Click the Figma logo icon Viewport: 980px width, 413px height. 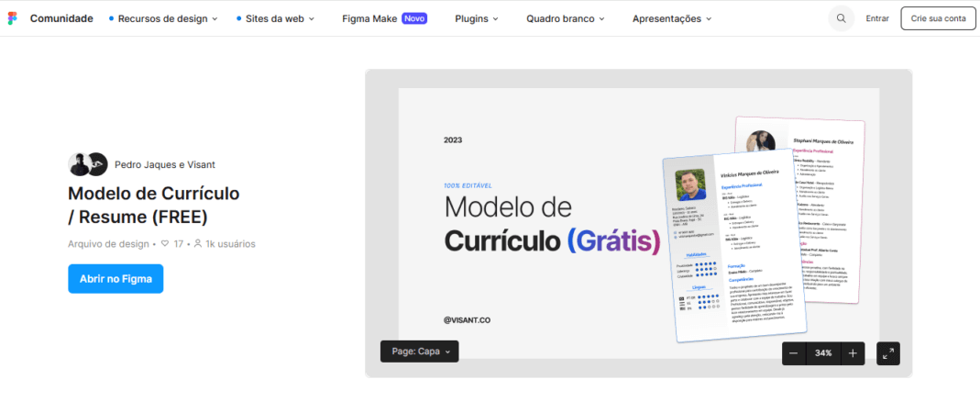coord(13,18)
